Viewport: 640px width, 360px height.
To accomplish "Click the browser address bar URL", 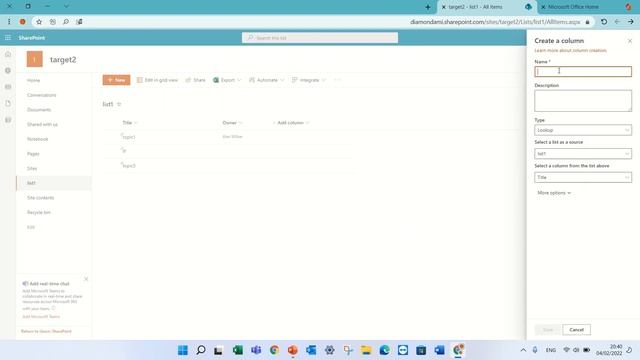I will [495, 22].
